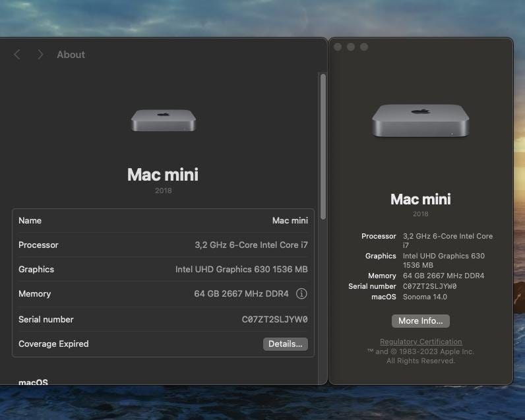The height and width of the screenshot is (420, 525).
Task: Select '3,2 GHz 6-Core Intel Core i7' in About pane
Action: pos(251,245)
